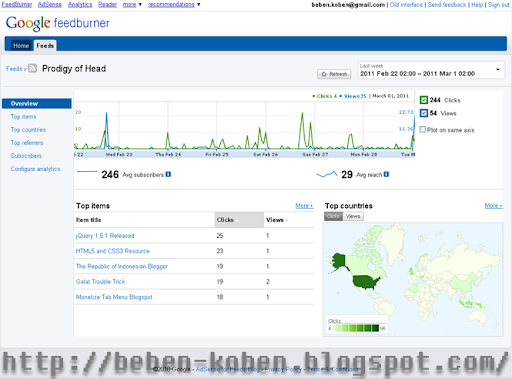Select the Views map toggle button
The image size is (512, 379).
[353, 216]
